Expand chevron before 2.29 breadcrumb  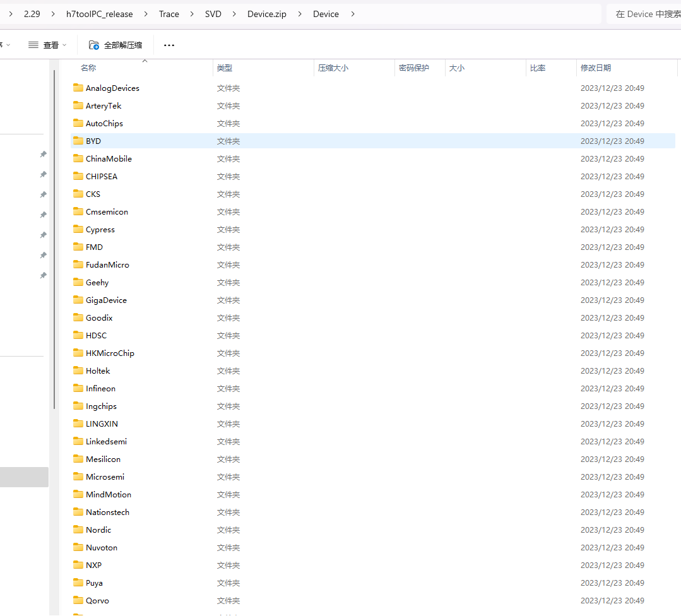11,14
